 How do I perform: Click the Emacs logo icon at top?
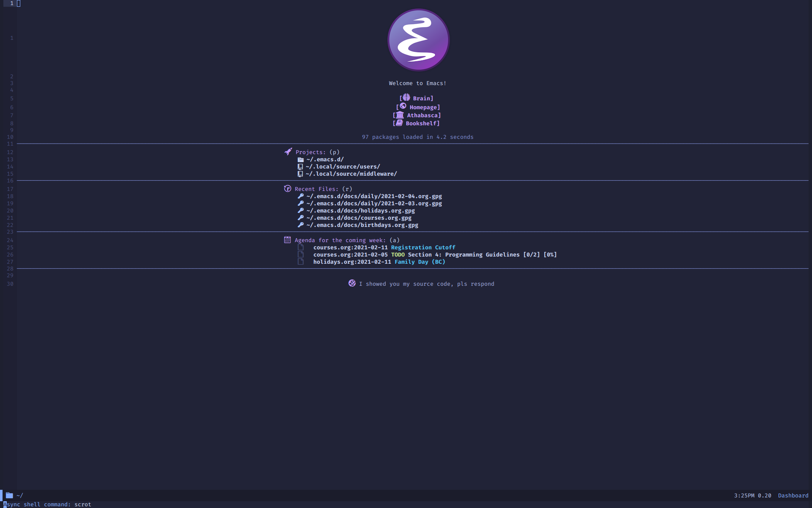pos(418,40)
